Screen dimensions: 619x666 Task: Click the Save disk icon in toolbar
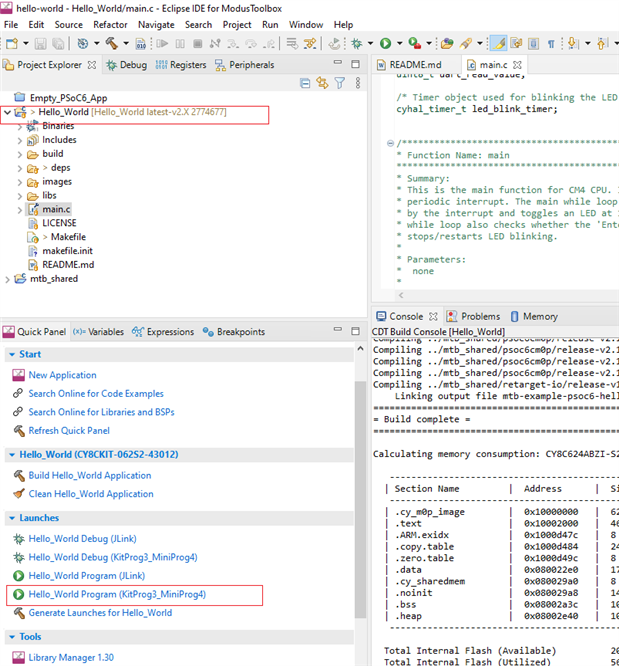click(x=40, y=43)
